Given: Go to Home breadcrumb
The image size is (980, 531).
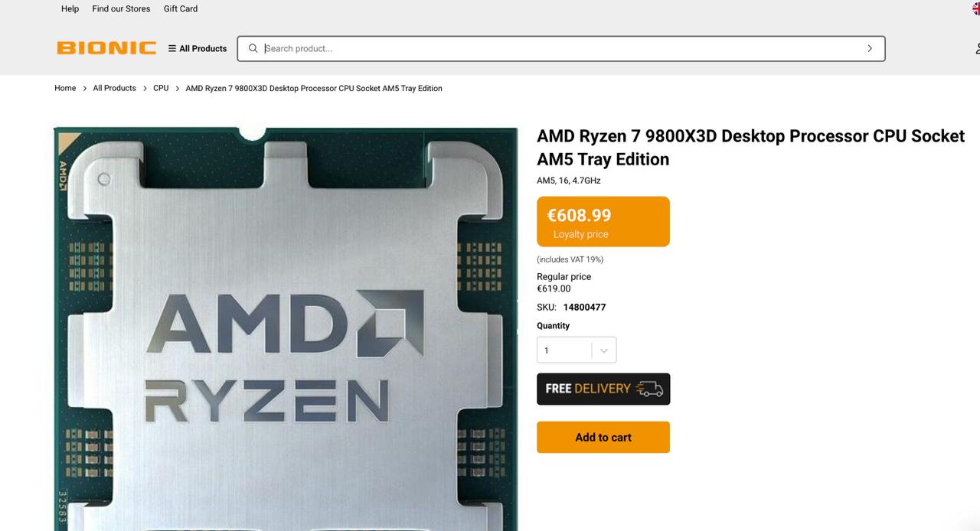Looking at the screenshot, I should click(x=65, y=88).
